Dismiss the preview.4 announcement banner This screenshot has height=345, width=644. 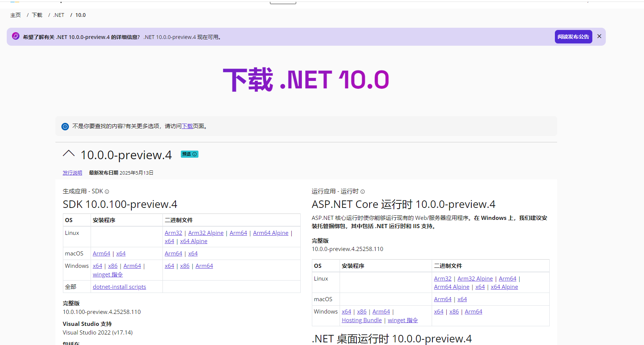[599, 36]
